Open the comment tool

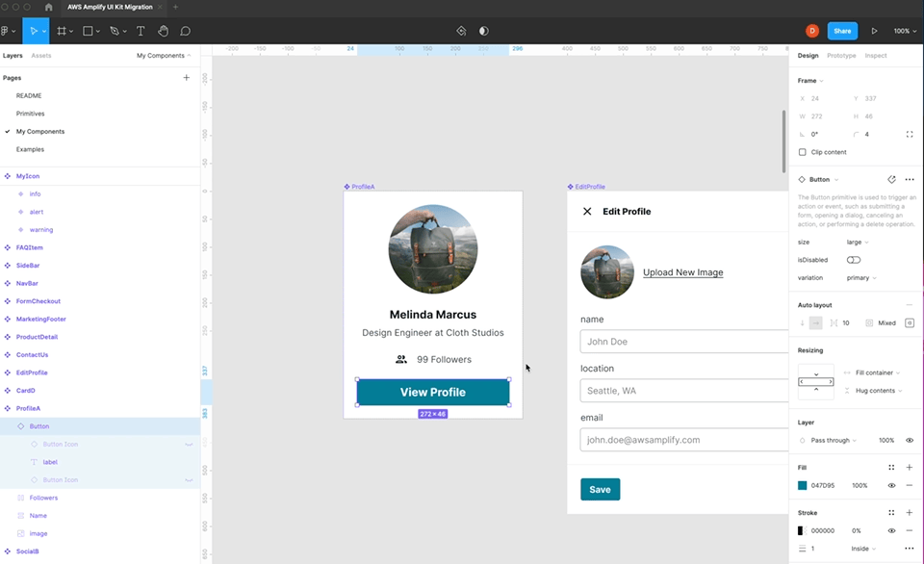click(187, 30)
